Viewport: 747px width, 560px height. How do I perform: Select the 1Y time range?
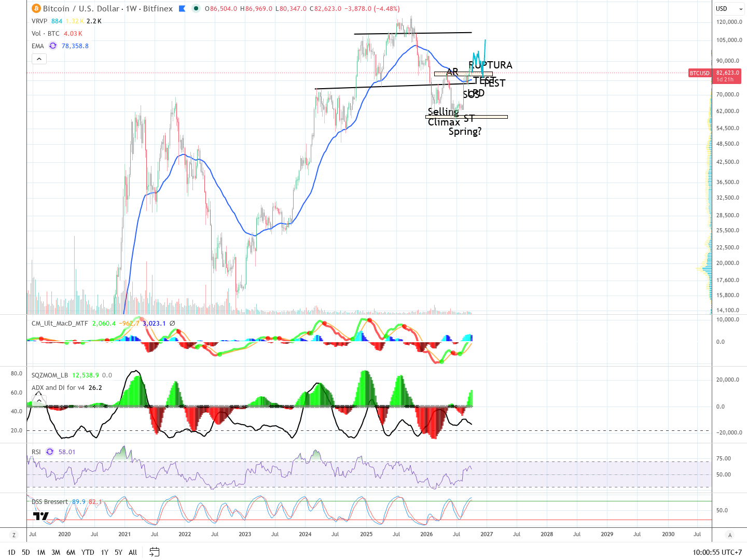point(105,552)
